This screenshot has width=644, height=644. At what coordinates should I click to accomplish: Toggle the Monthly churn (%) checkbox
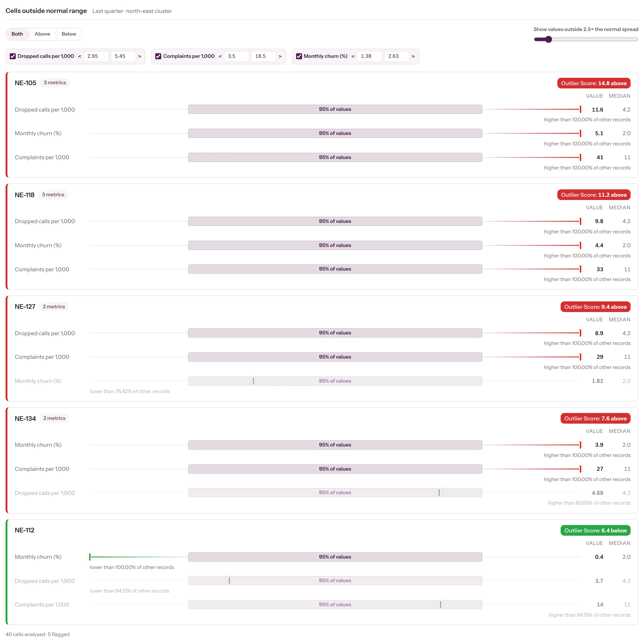point(299,56)
